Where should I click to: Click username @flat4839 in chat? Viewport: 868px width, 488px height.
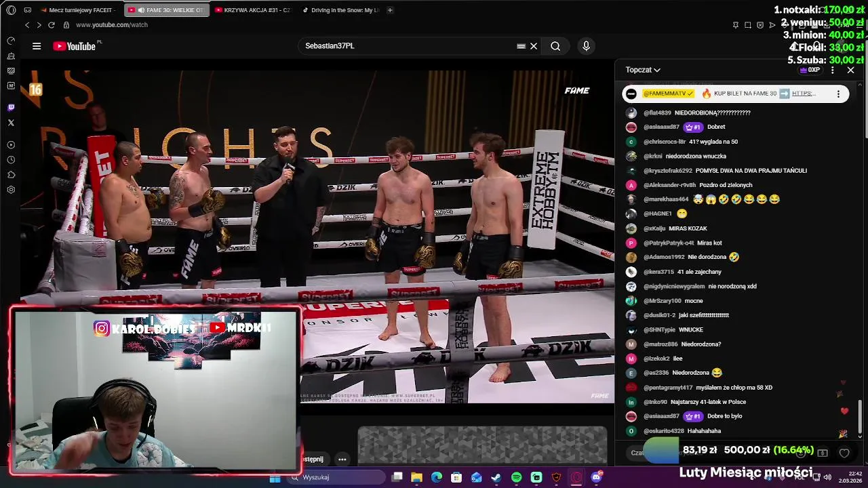pyautogui.click(x=657, y=113)
